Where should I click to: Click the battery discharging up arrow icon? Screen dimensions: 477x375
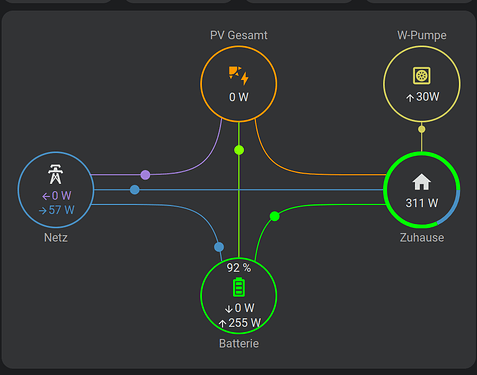(222, 323)
